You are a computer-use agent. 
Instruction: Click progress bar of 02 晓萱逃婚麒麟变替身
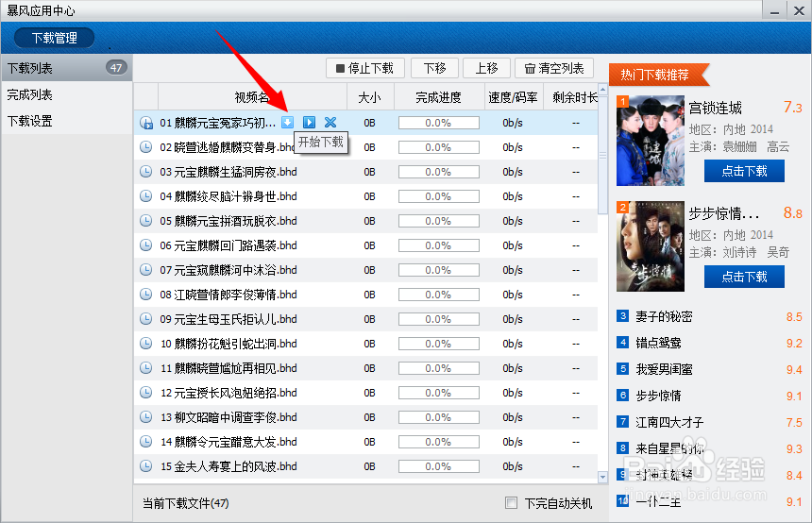click(439, 147)
